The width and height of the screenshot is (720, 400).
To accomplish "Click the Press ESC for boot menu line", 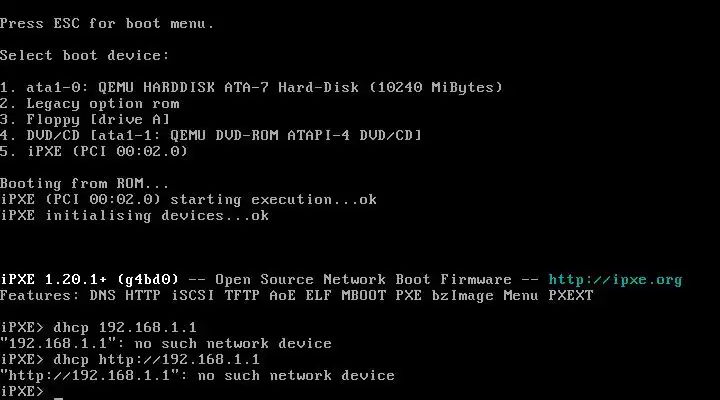I will click(107, 23).
